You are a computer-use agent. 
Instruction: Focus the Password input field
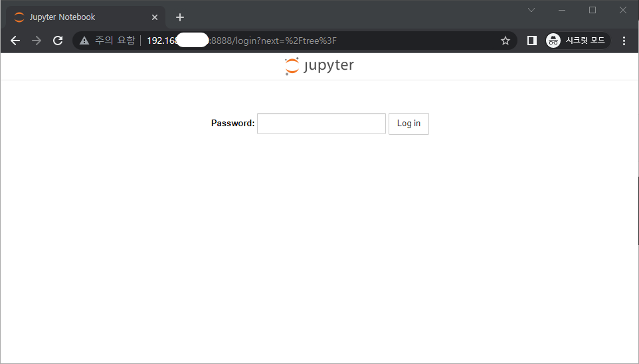(321, 124)
